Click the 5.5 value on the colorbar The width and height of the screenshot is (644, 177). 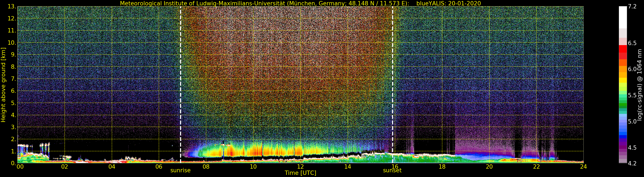coord(632,95)
